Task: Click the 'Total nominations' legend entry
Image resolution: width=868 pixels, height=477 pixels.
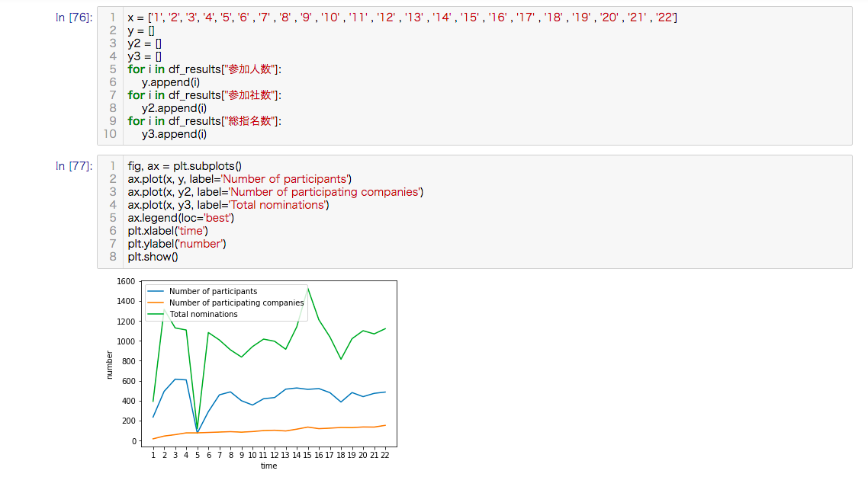Action: click(203, 314)
